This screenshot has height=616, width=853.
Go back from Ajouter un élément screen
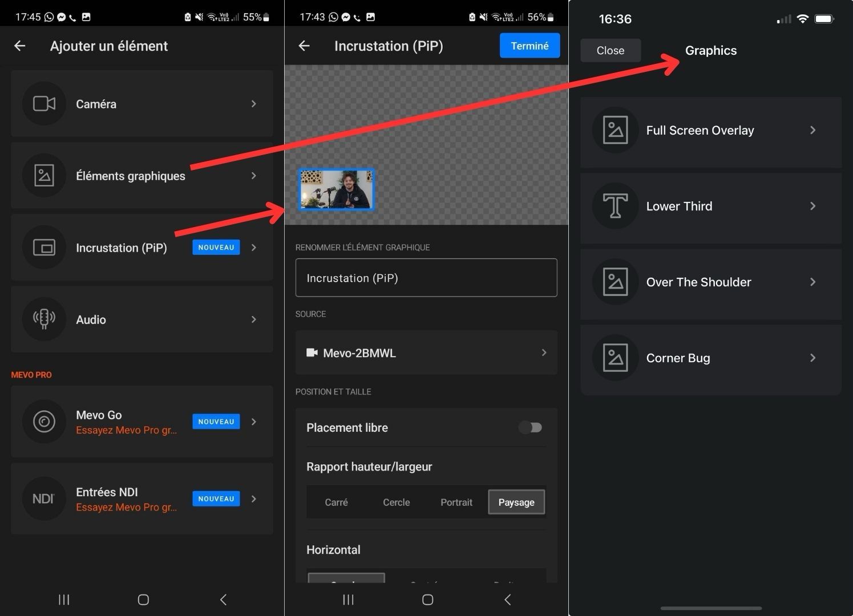(20, 46)
